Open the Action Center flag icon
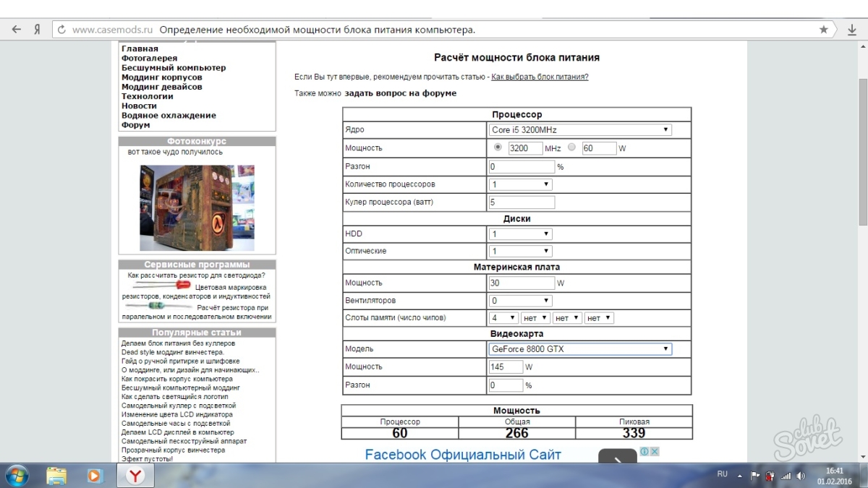The image size is (868, 488). (x=755, y=476)
